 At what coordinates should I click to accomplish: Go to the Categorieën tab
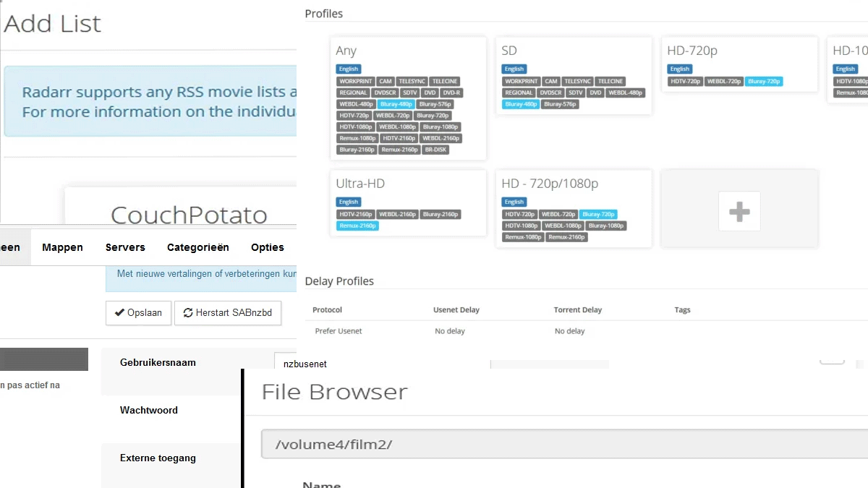197,247
